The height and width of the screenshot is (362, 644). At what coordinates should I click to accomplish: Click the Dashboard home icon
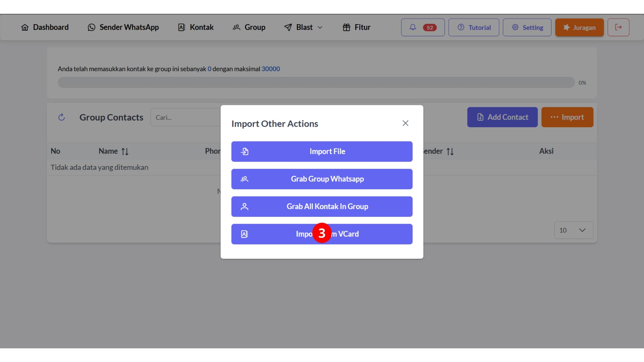[x=25, y=27]
